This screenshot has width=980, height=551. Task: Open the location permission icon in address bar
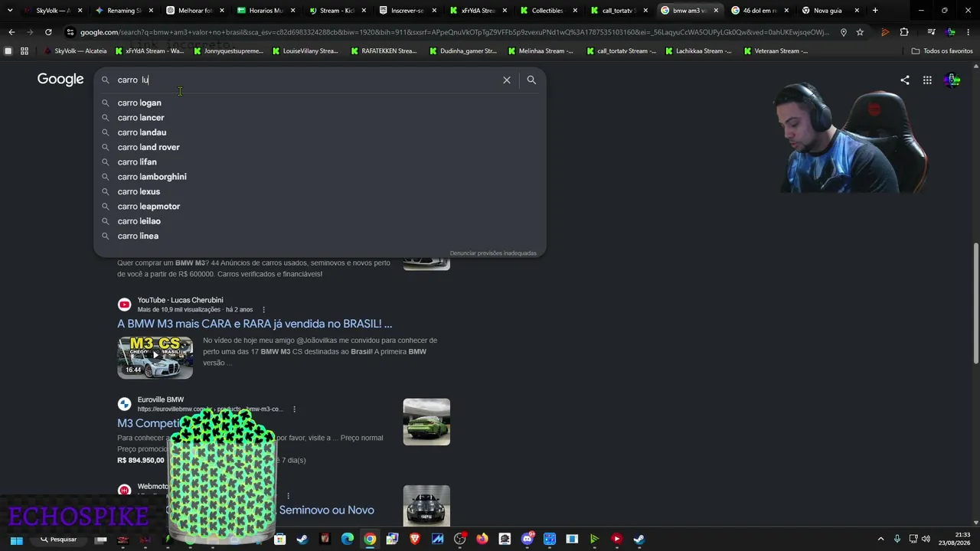coord(843,32)
